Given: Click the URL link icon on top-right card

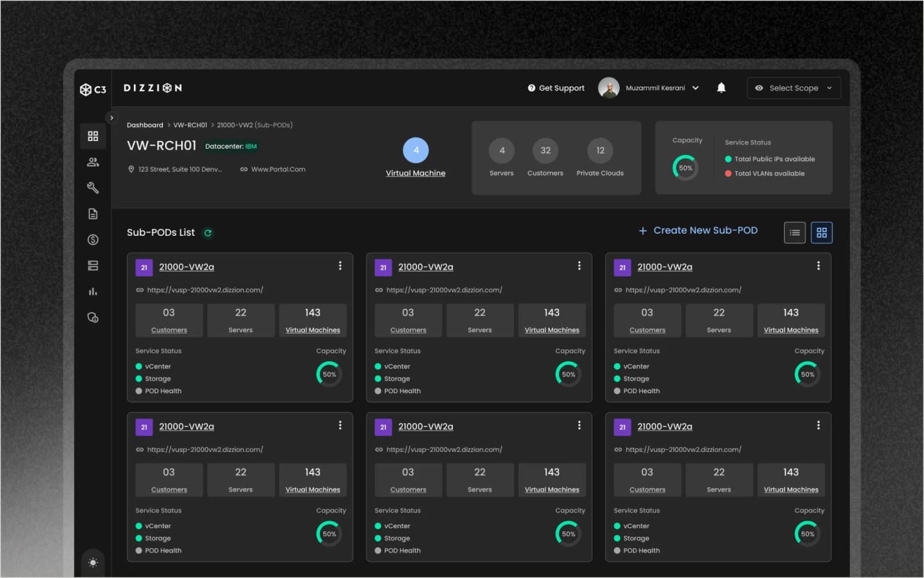Looking at the screenshot, I should [x=618, y=290].
